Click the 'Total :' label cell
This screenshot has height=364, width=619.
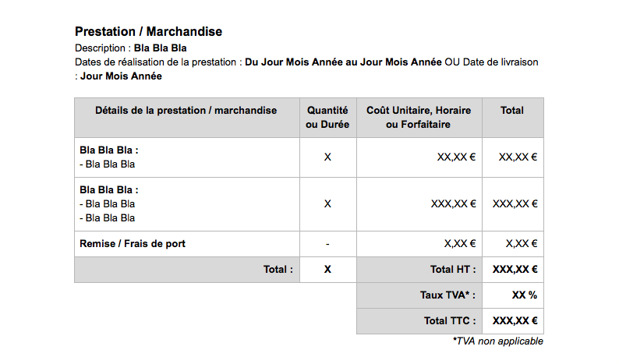(278, 269)
